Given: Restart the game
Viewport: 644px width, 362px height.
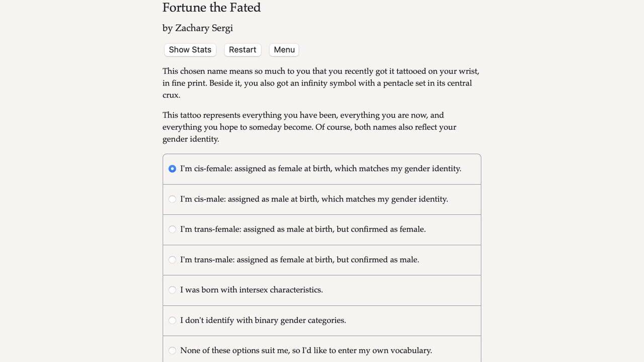Looking at the screenshot, I should point(243,50).
